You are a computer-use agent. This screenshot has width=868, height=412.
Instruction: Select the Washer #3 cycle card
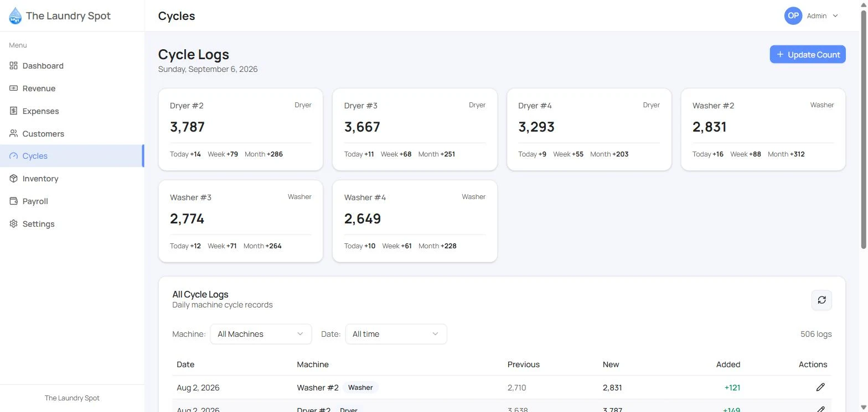pyautogui.click(x=241, y=221)
